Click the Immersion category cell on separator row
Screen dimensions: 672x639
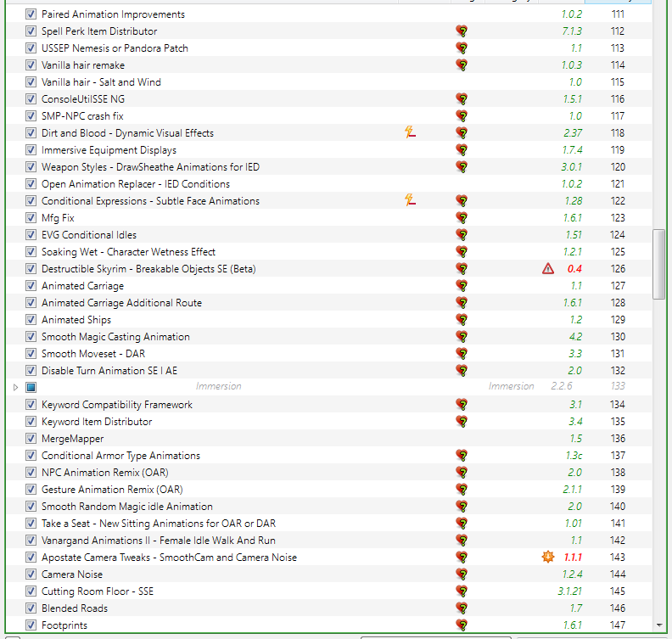[x=511, y=386]
